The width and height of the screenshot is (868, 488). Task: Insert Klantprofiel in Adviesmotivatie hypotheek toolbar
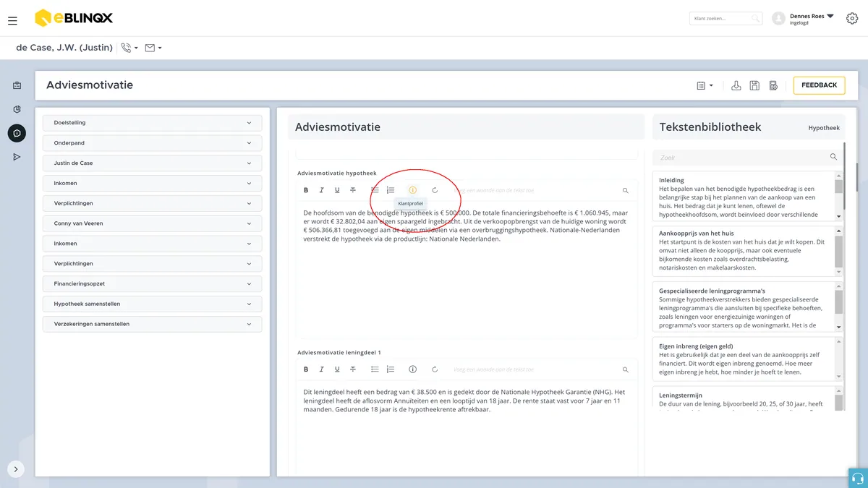(413, 190)
